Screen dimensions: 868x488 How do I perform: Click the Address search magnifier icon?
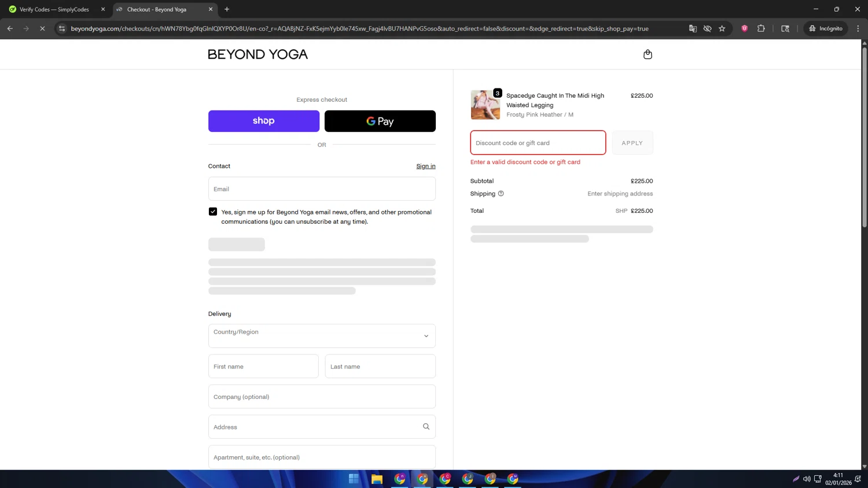(426, 427)
